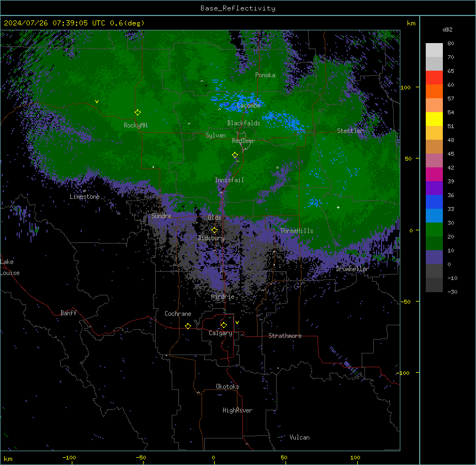This screenshot has height=465, width=476.
Task: Click the Limestone label on the map
Action: click(84, 197)
